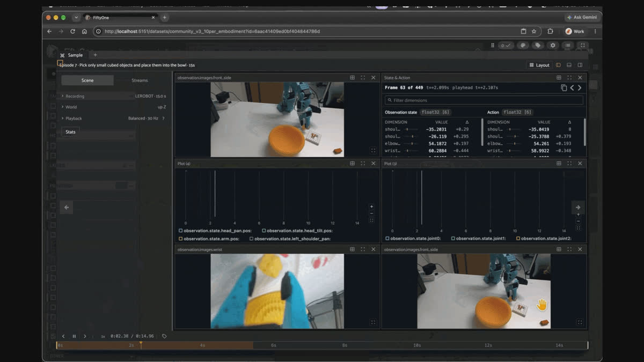Open the Work profile button
Image resolution: width=644 pixels, height=362 pixels.
coord(575,32)
